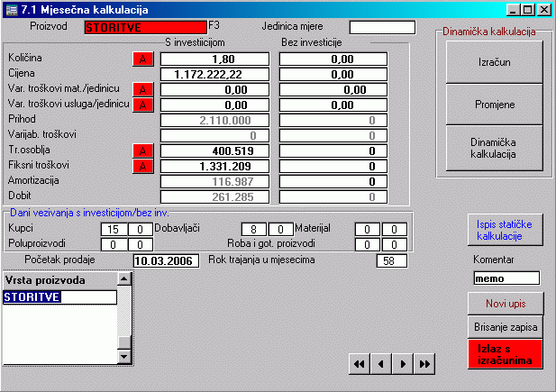
Task: Click the Vrsta proizvoda scrollbar thumb
Action: (x=124, y=342)
